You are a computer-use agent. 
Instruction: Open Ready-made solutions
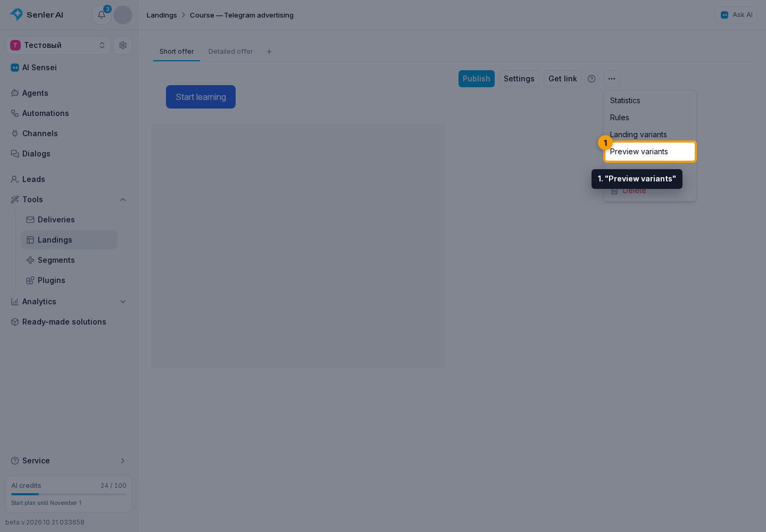click(x=69, y=322)
